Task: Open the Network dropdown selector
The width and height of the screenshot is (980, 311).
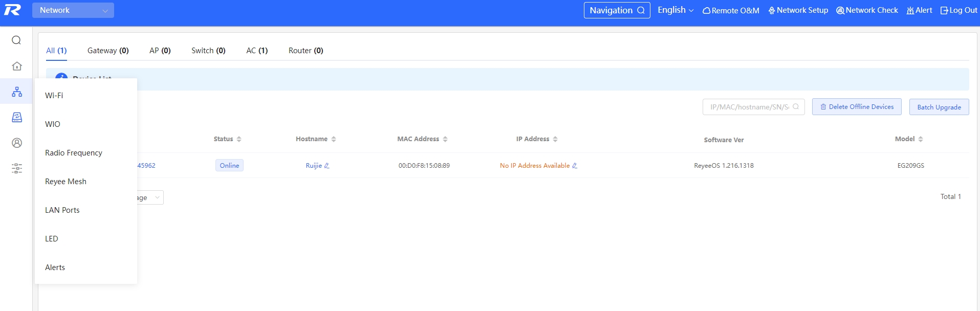Action: pos(73,10)
